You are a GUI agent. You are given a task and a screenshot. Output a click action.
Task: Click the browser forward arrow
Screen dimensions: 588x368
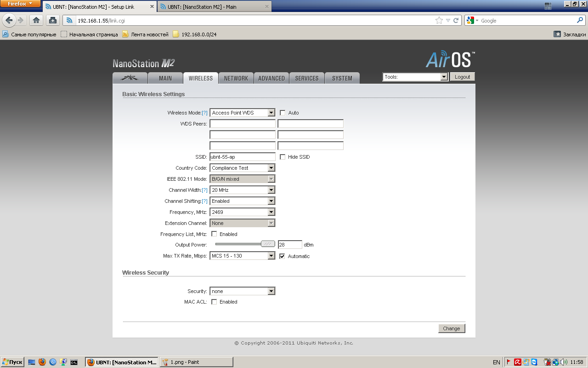click(20, 20)
